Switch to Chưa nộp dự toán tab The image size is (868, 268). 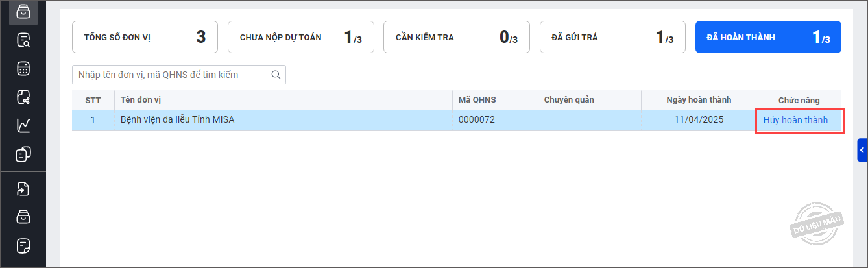300,37
